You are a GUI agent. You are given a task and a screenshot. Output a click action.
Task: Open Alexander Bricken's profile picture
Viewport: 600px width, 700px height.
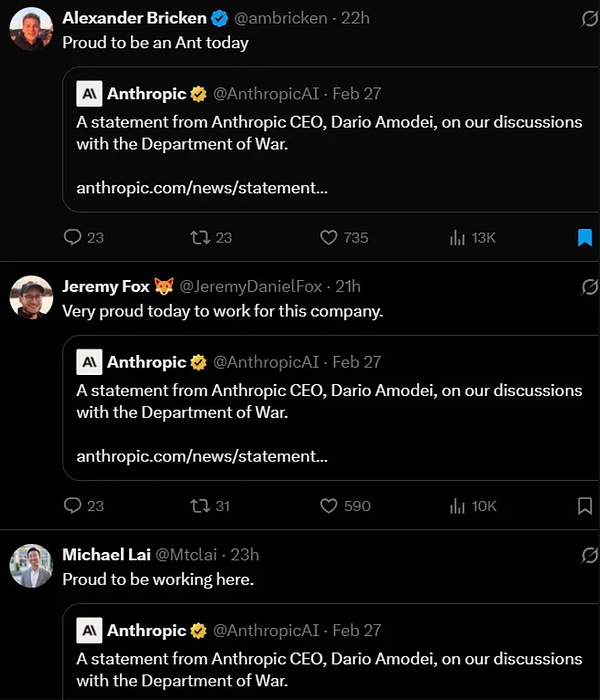(31, 29)
